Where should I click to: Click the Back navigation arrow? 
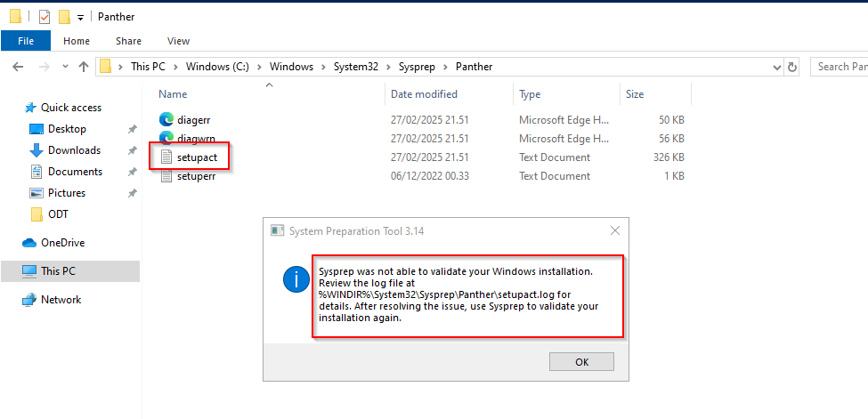pyautogui.click(x=18, y=67)
